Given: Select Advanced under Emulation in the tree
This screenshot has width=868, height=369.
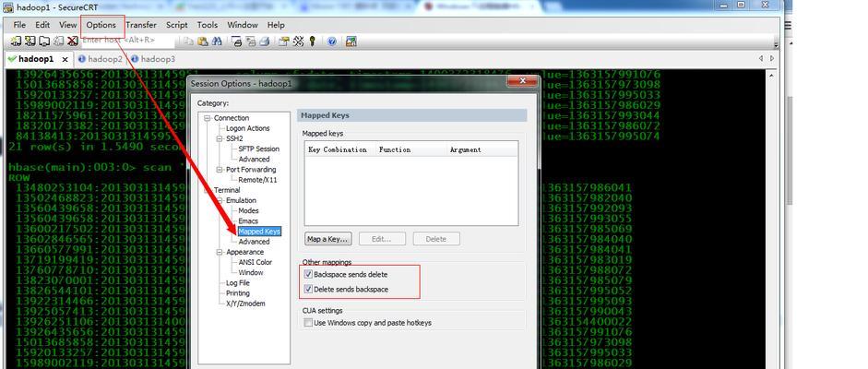Looking at the screenshot, I should (254, 242).
